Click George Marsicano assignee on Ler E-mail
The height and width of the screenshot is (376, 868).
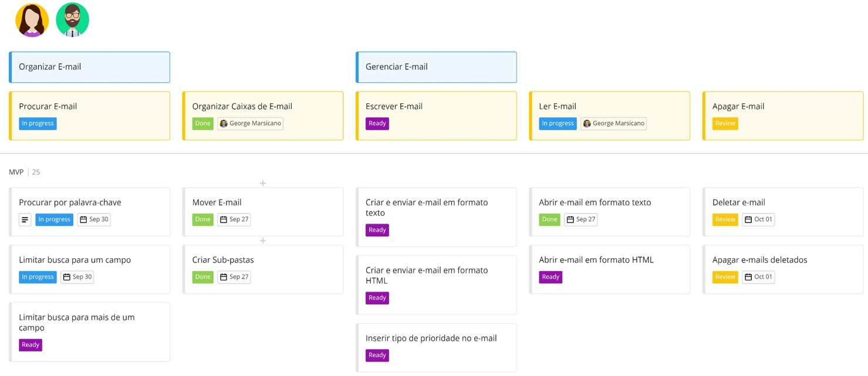click(613, 124)
